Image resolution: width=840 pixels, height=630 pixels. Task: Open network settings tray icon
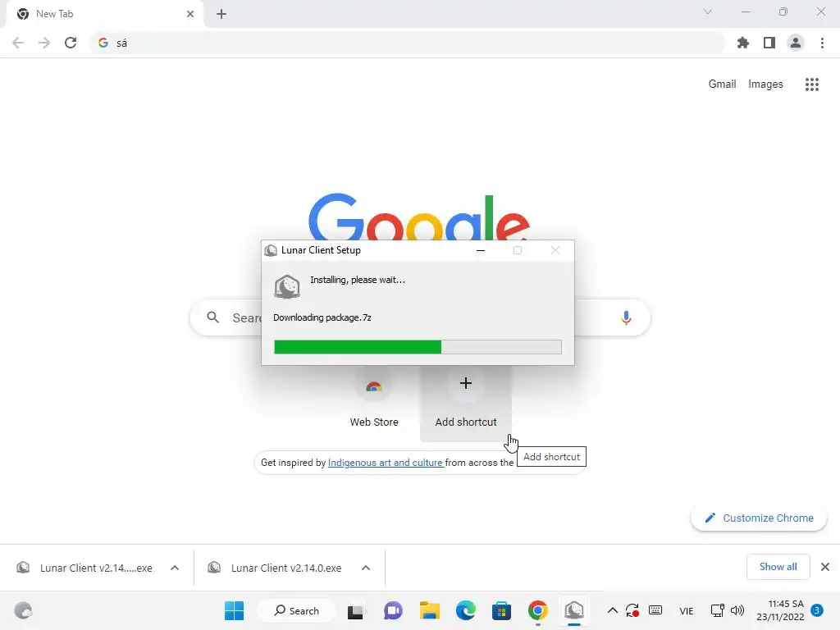click(x=717, y=610)
